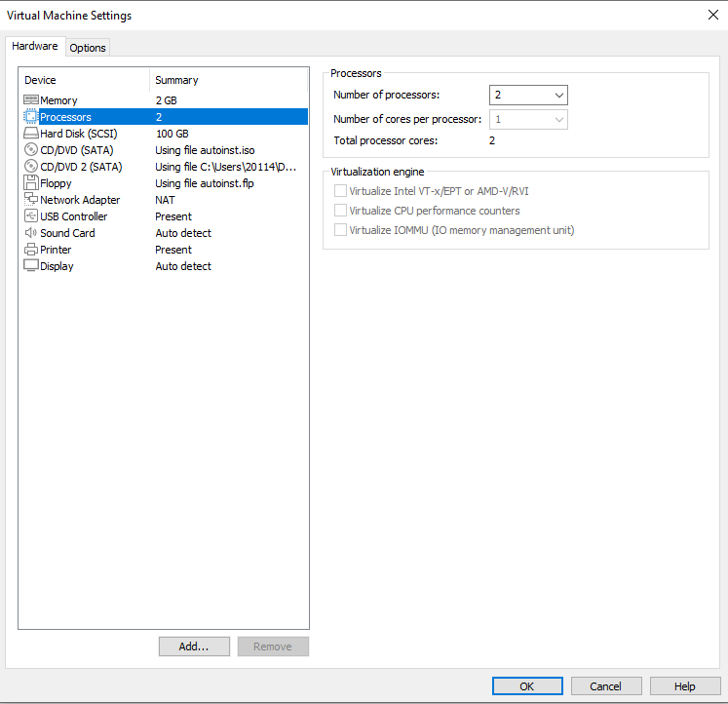Click the Network Adapter icon
The image size is (728, 704).
click(30, 199)
